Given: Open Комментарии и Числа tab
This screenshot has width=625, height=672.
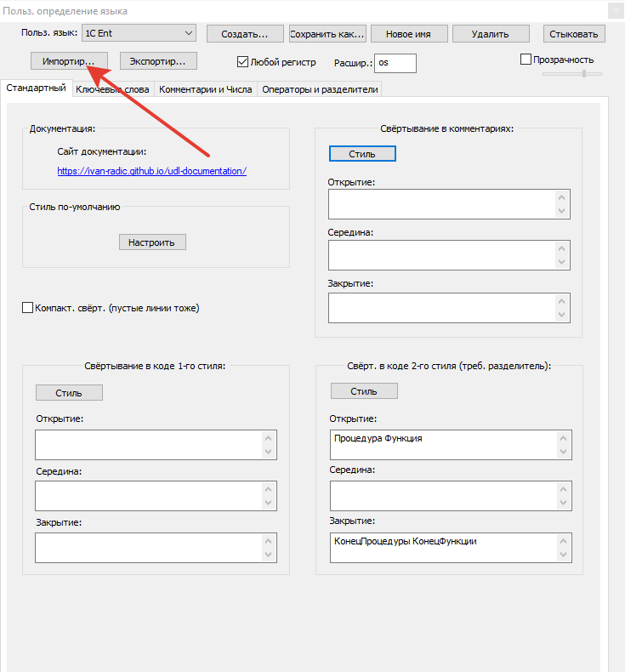Looking at the screenshot, I should pos(205,88).
